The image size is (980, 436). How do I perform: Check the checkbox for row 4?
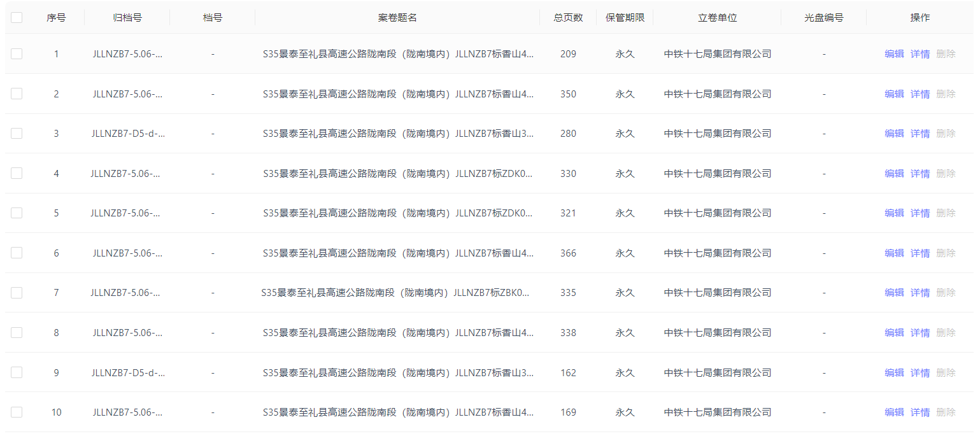point(17,173)
